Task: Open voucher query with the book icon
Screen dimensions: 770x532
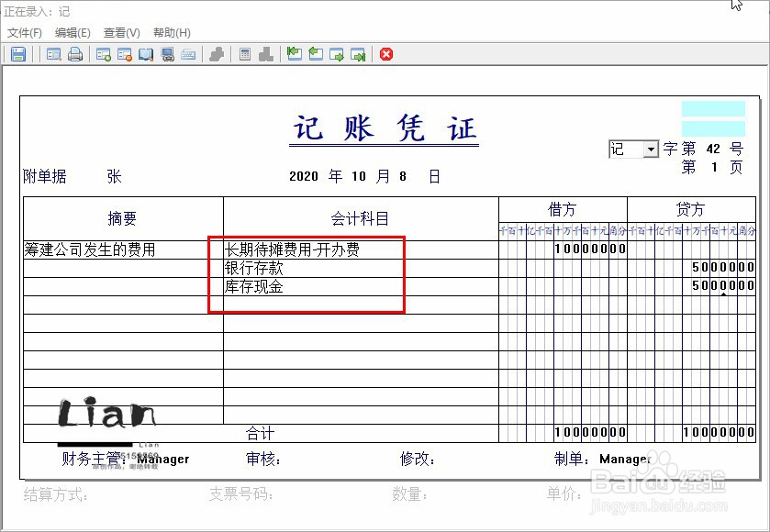Action: point(146,53)
